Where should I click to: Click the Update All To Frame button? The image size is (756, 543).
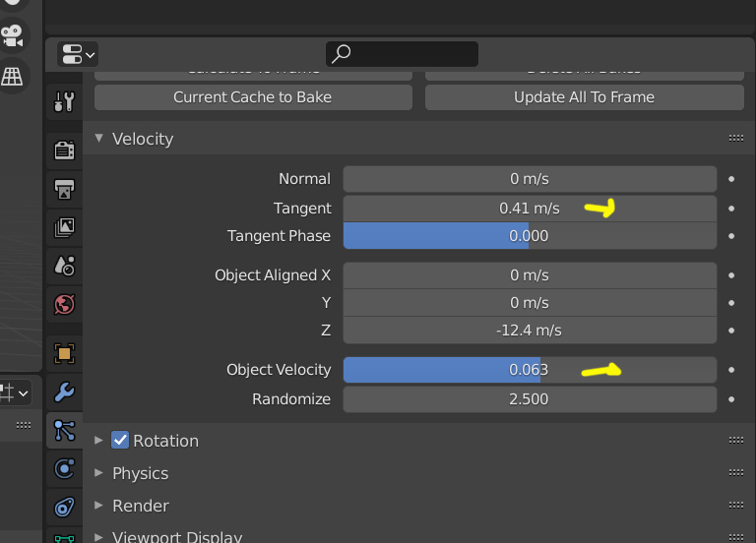pyautogui.click(x=584, y=97)
